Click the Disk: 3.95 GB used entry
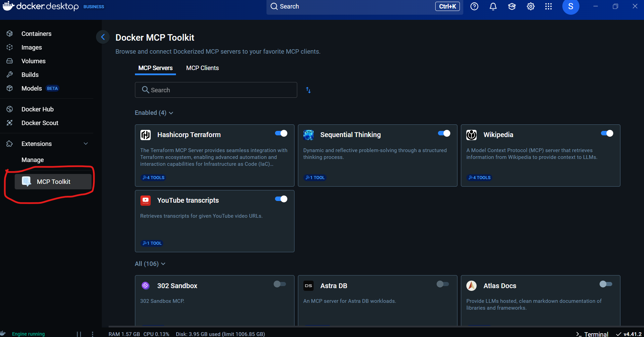 click(x=220, y=334)
